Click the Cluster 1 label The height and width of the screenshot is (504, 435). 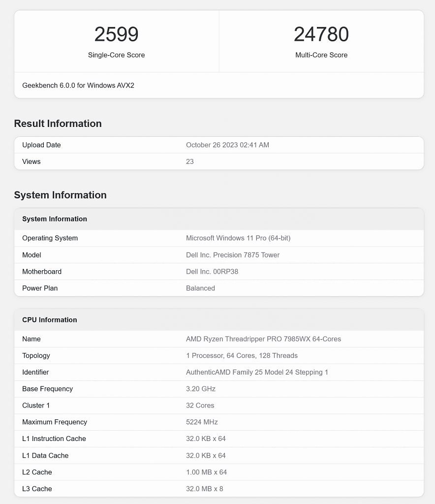point(36,406)
